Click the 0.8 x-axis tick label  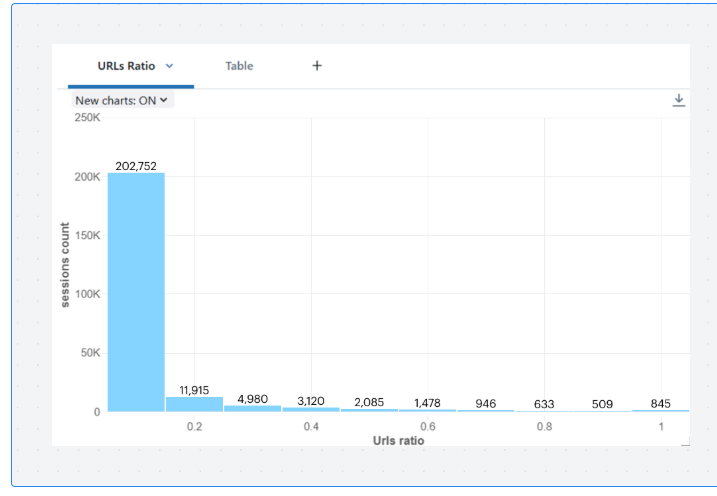coord(544,426)
